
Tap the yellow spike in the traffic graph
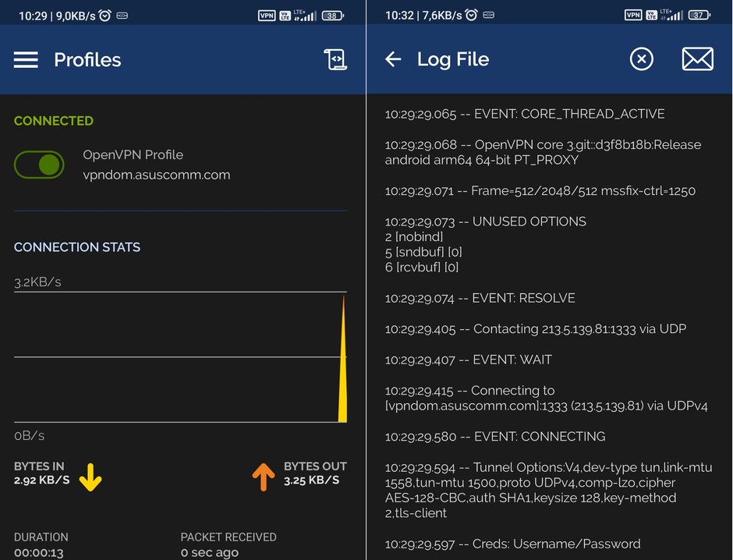[x=343, y=359]
